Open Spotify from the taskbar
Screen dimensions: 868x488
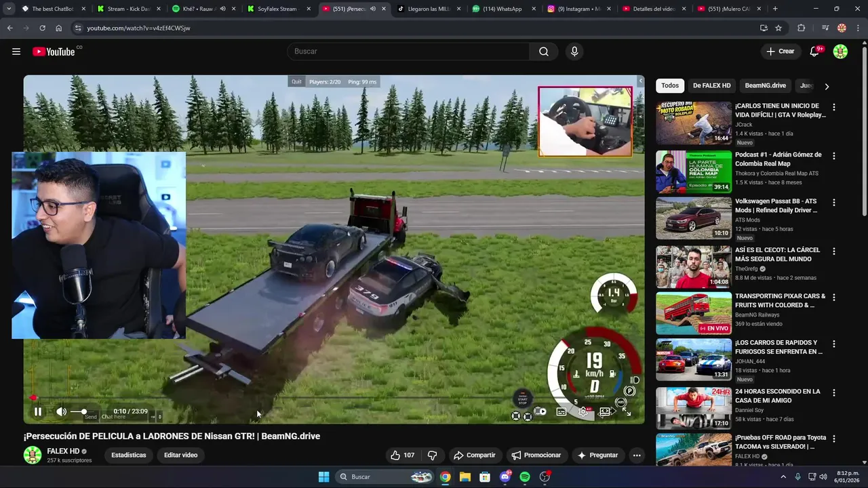525,476
